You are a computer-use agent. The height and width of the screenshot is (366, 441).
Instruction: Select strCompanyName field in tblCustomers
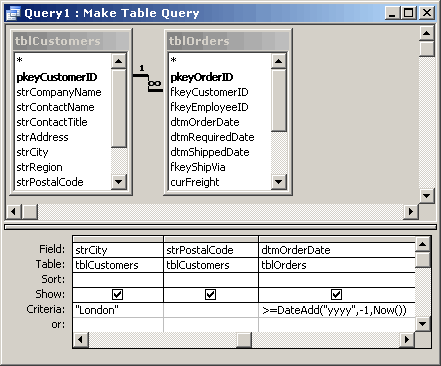(x=59, y=92)
